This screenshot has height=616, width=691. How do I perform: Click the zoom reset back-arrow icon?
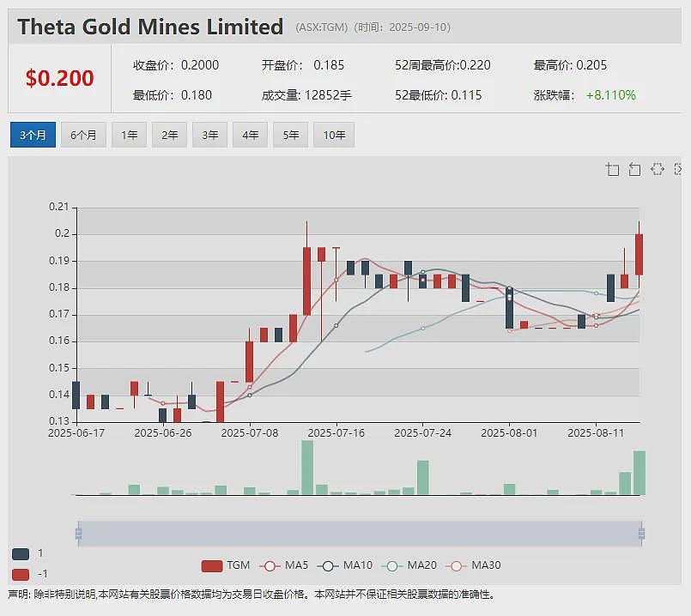point(634,169)
